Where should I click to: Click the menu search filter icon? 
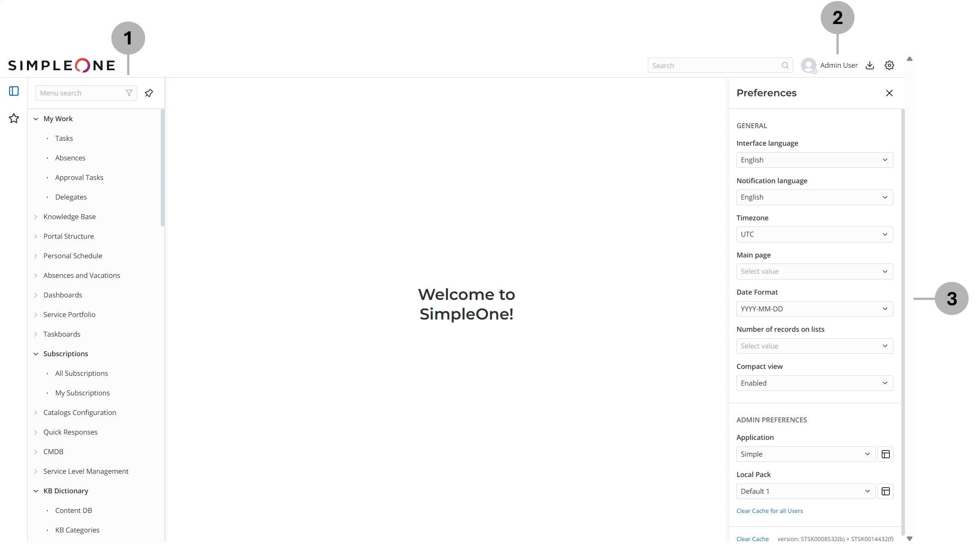pyautogui.click(x=129, y=93)
